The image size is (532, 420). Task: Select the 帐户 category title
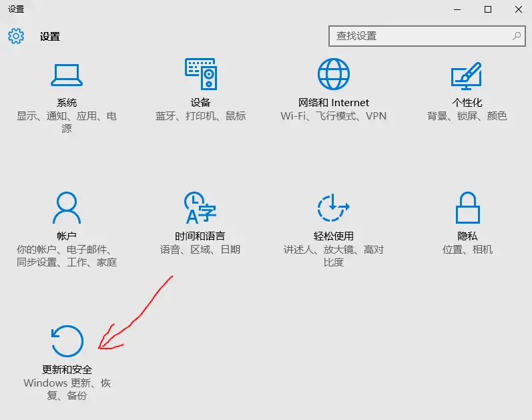pos(67,236)
